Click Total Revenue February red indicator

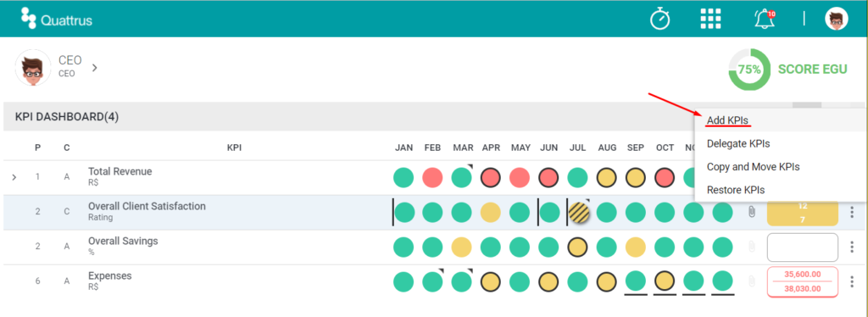[x=432, y=178]
